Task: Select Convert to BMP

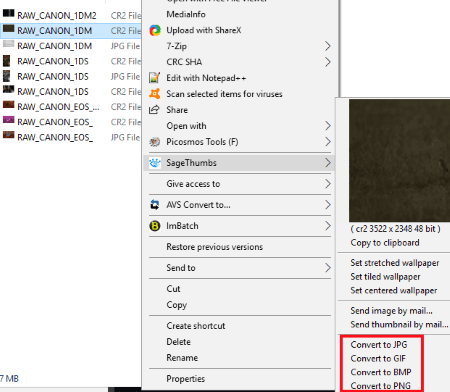Action: click(x=381, y=372)
